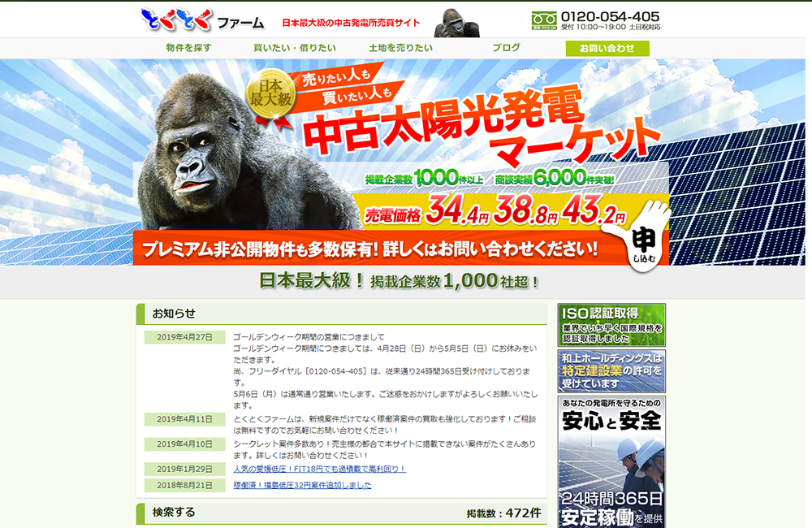Open the 買いたい・借りたい menu

295,48
